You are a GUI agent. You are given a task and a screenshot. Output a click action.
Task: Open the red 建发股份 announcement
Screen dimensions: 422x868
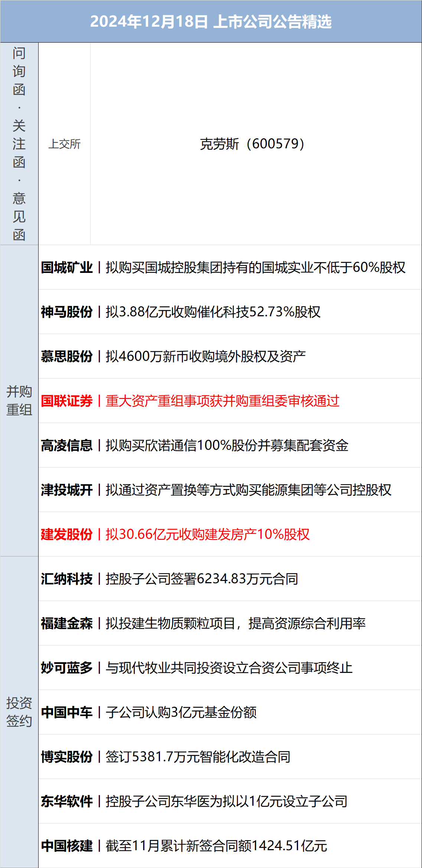tap(175, 534)
